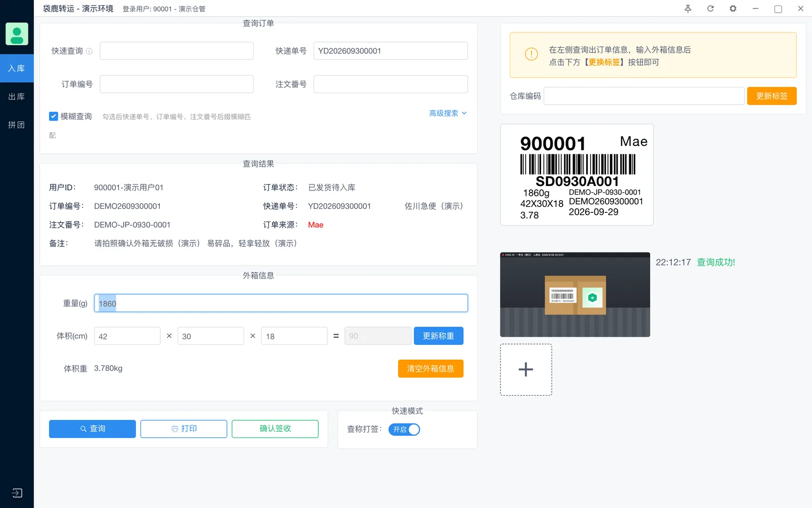Click the red Mae order source text

click(316, 225)
